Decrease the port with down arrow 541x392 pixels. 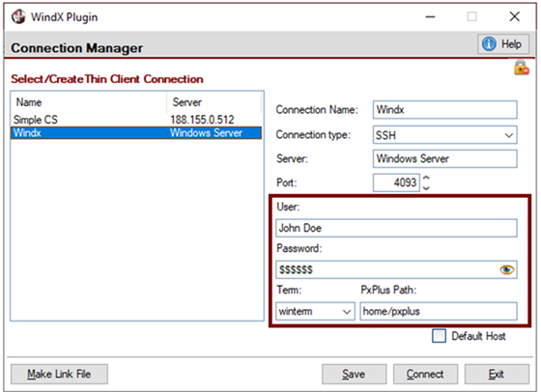426,187
